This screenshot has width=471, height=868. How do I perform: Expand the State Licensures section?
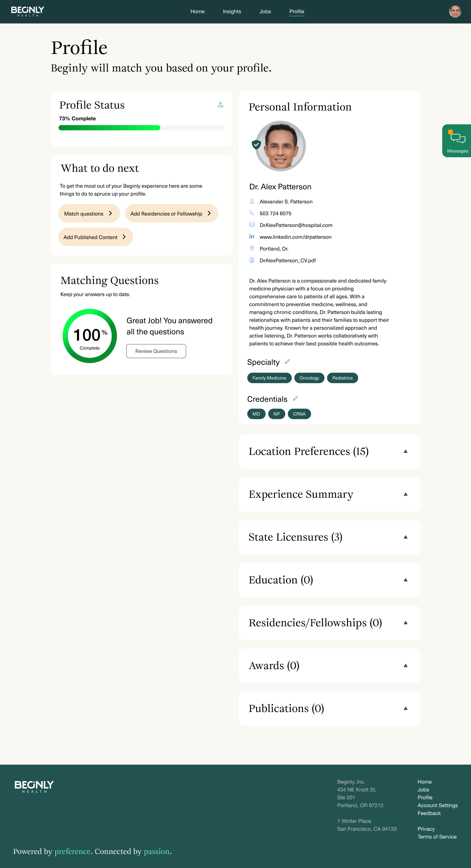pyautogui.click(x=405, y=537)
